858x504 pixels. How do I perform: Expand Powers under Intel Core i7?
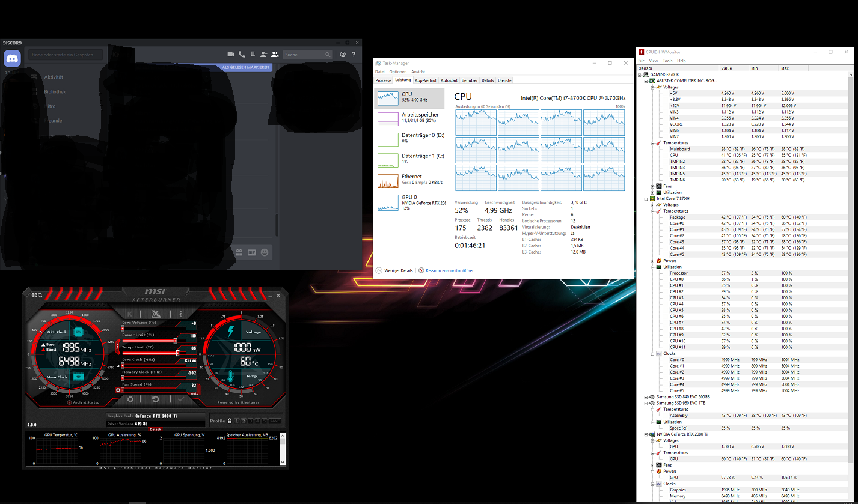click(654, 261)
